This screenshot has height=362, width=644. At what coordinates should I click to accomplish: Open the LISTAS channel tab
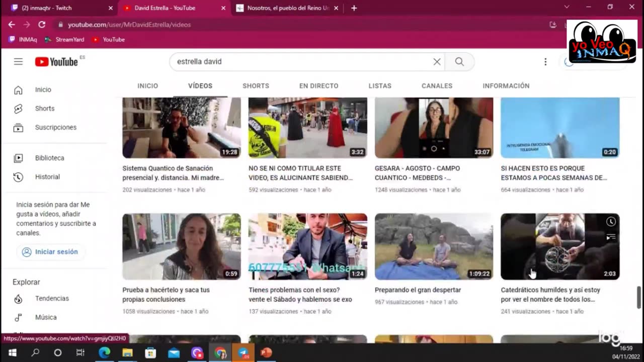(380, 86)
